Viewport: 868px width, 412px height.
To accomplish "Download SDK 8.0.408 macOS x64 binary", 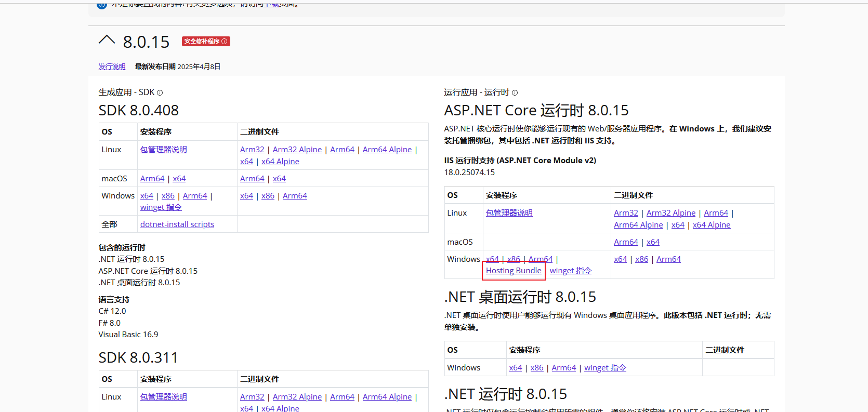I will point(279,179).
